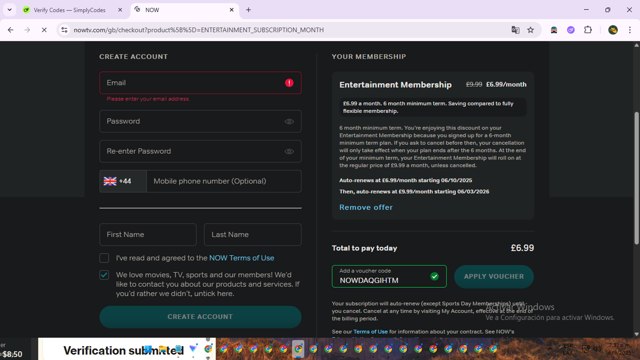
Task: Open the purple round extension icon
Action: click(x=571, y=30)
